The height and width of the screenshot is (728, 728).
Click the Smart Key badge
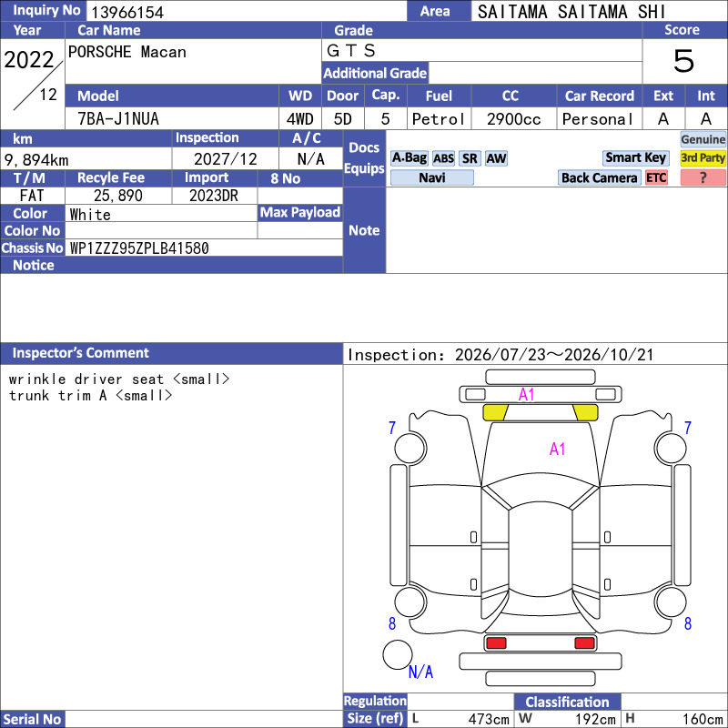pyautogui.click(x=635, y=157)
